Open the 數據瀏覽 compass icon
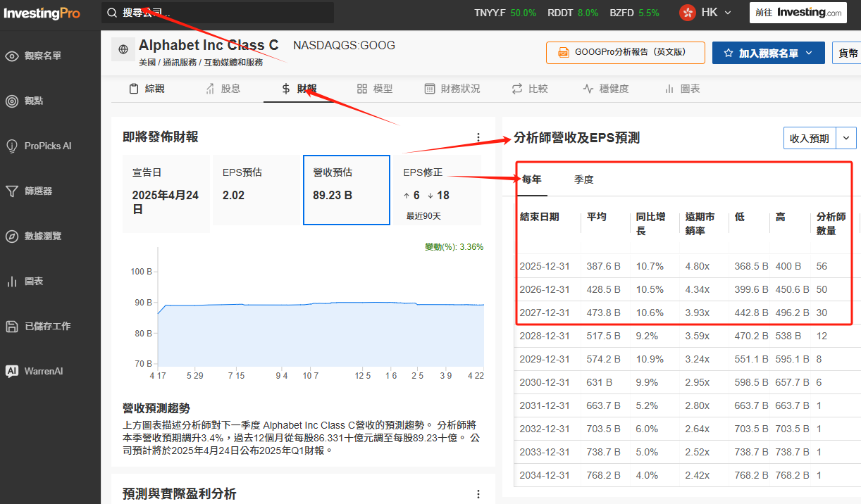The height and width of the screenshot is (504, 861). pos(12,236)
